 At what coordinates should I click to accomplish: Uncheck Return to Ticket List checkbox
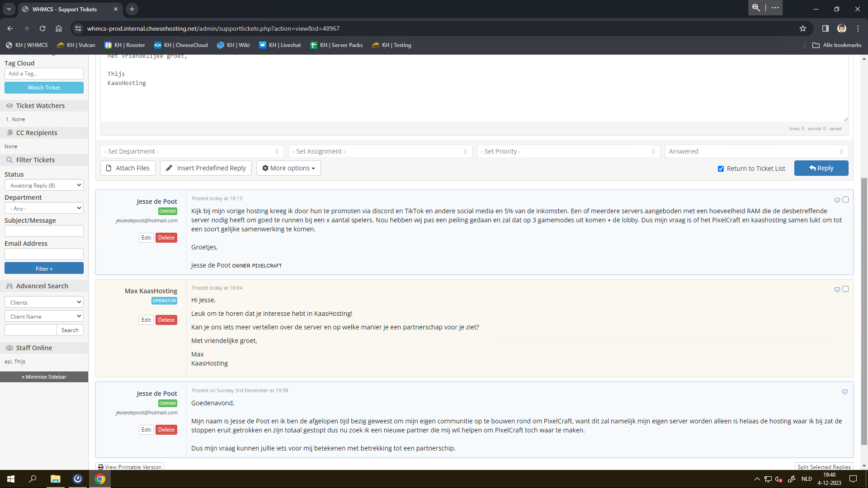721,169
